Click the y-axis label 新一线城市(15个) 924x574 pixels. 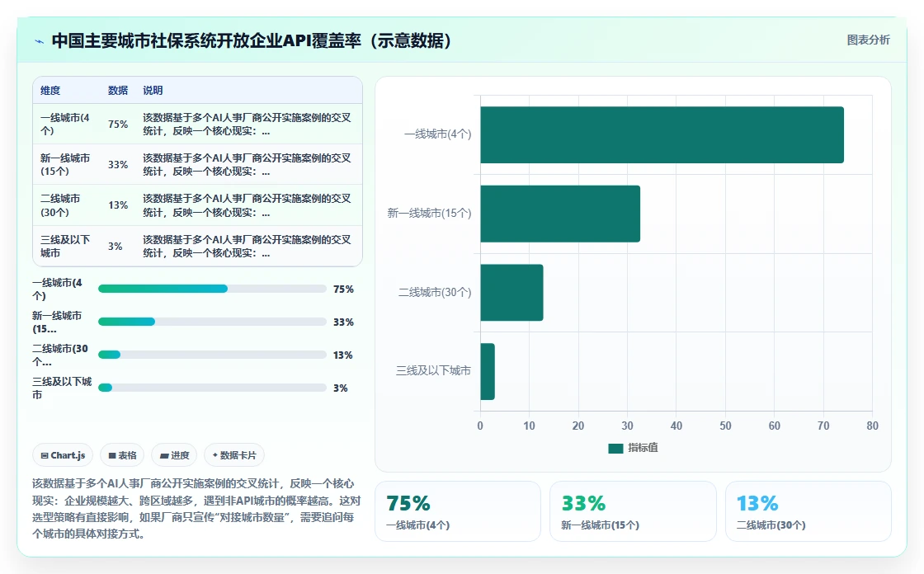(x=429, y=214)
